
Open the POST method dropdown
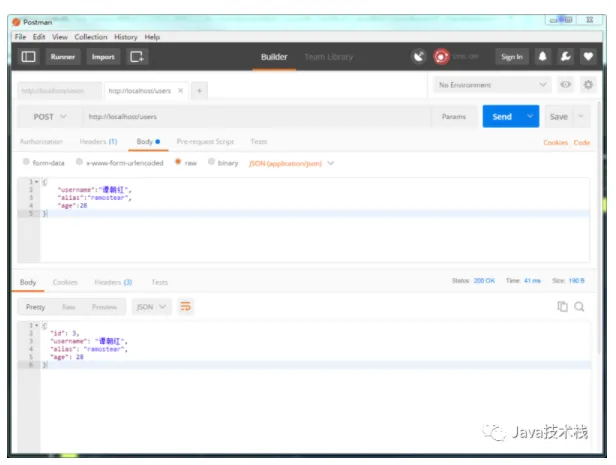(x=50, y=117)
